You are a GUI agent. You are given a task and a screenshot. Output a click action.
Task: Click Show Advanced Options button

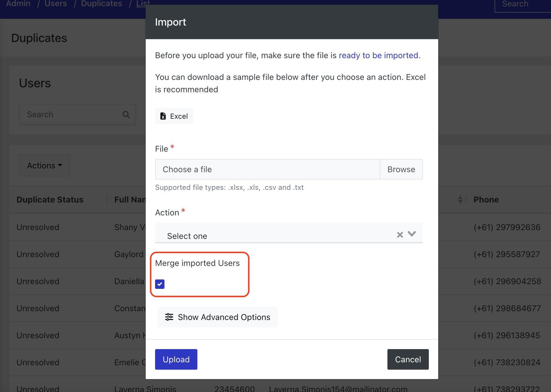pos(218,317)
